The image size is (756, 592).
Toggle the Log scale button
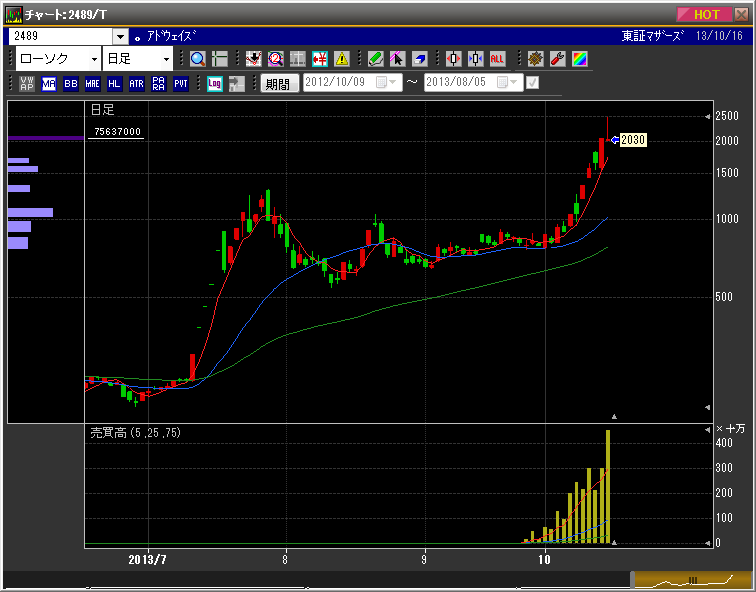pyautogui.click(x=214, y=84)
